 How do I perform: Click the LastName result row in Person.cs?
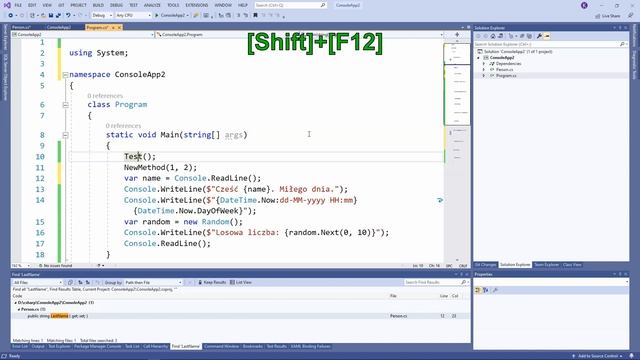pos(240,316)
